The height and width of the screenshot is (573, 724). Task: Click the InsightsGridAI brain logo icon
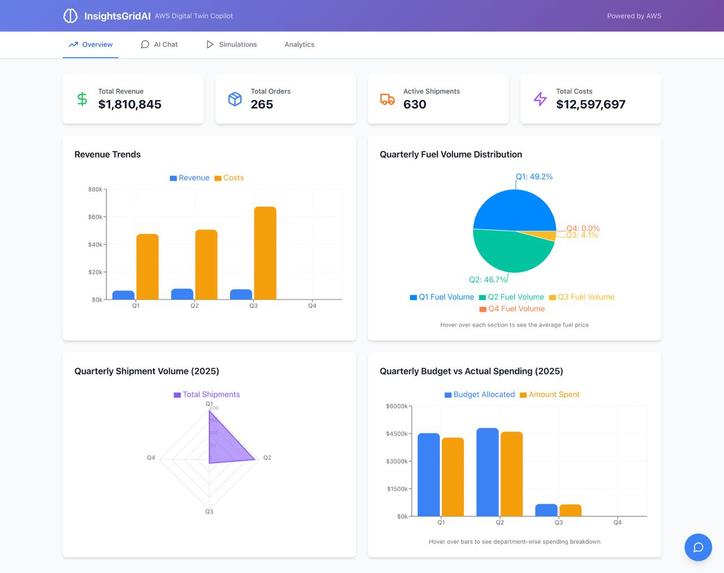[x=70, y=16]
